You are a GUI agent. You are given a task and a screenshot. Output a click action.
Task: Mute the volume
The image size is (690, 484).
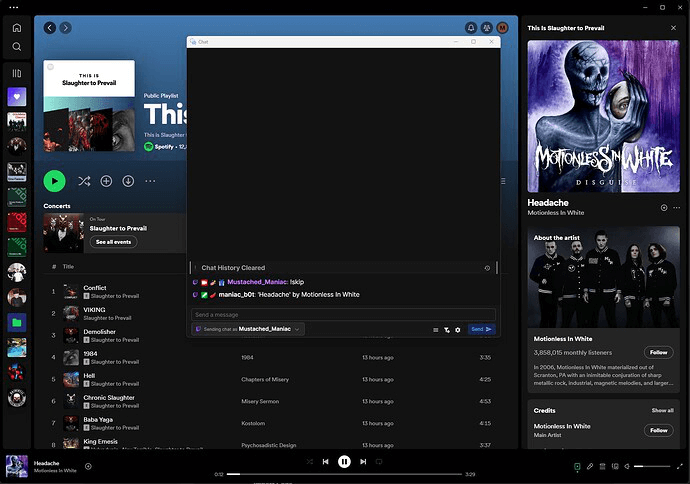click(627, 466)
